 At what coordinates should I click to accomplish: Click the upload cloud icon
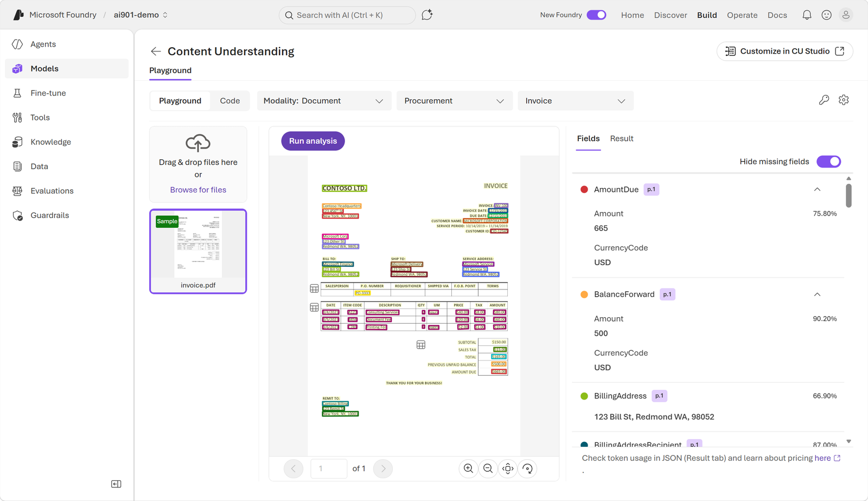[x=198, y=143]
